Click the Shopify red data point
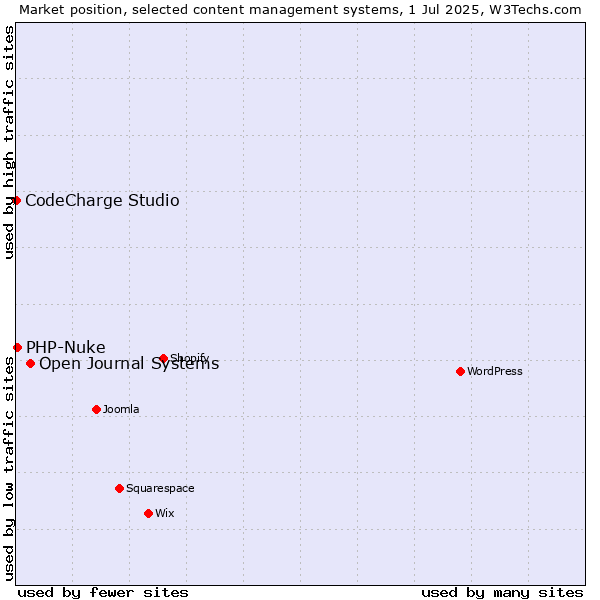 point(164,358)
